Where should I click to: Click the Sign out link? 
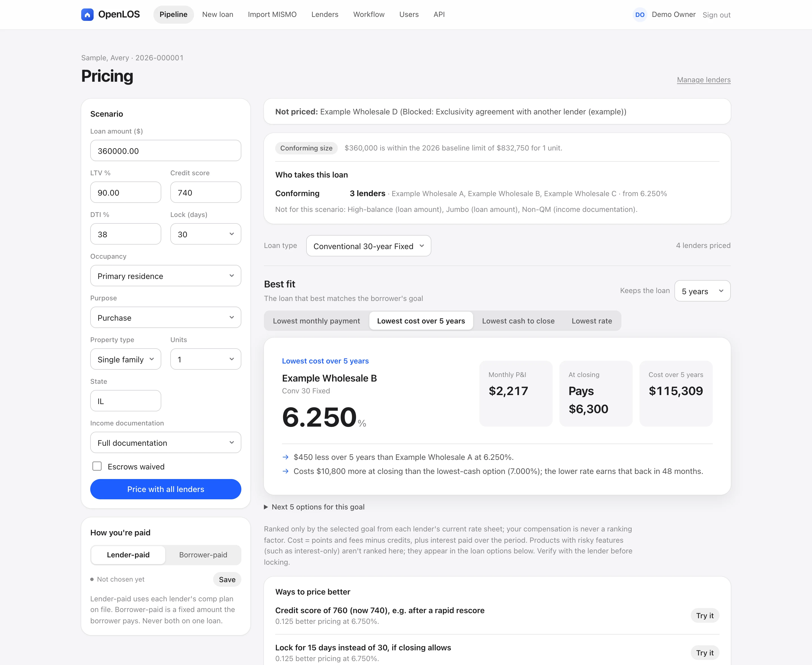click(716, 15)
